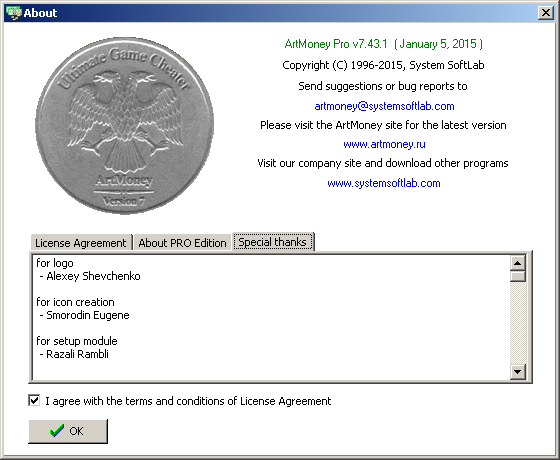Open the About PRO Edition tab

182,243
